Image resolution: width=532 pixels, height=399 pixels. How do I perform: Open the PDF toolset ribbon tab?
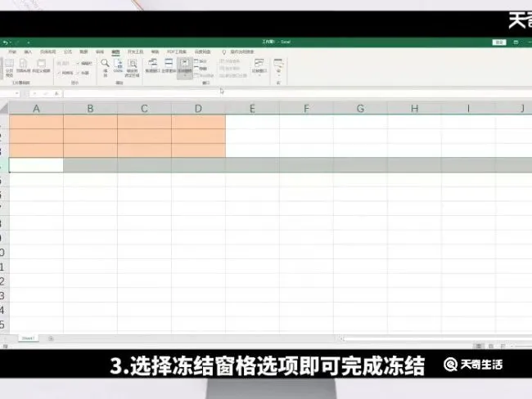(x=177, y=52)
